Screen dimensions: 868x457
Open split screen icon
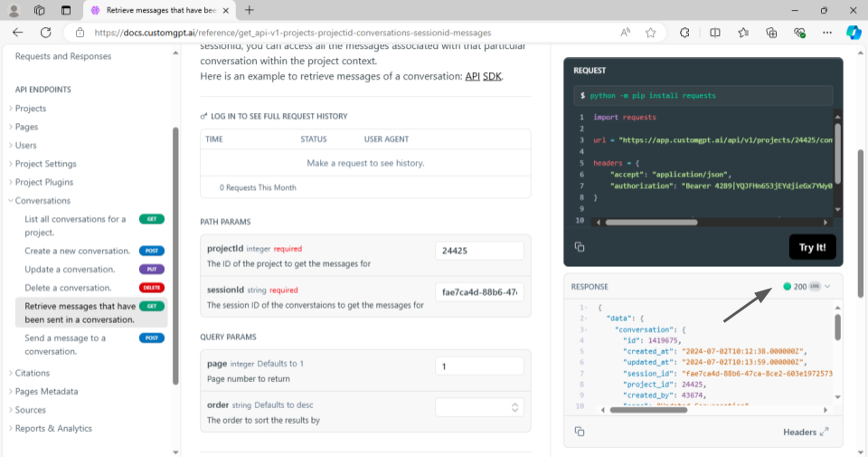714,33
